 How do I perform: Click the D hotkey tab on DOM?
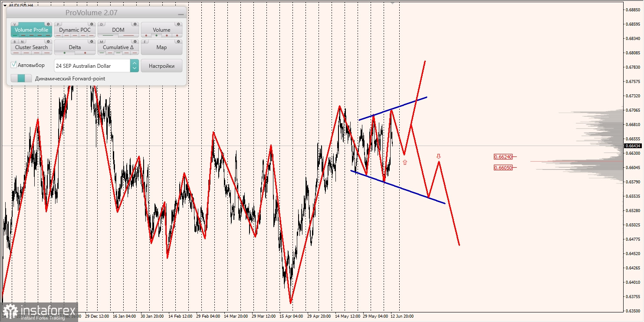(102, 24)
